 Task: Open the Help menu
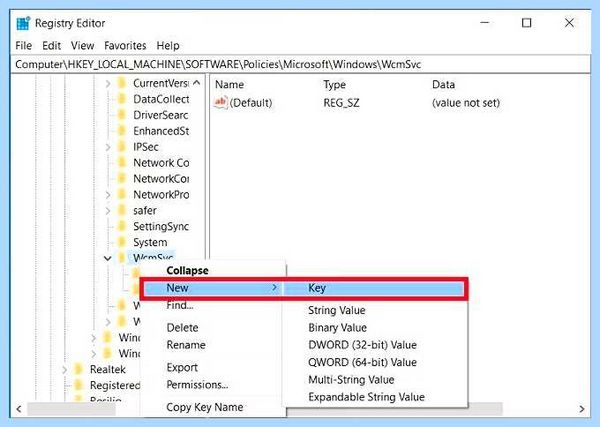coord(168,46)
